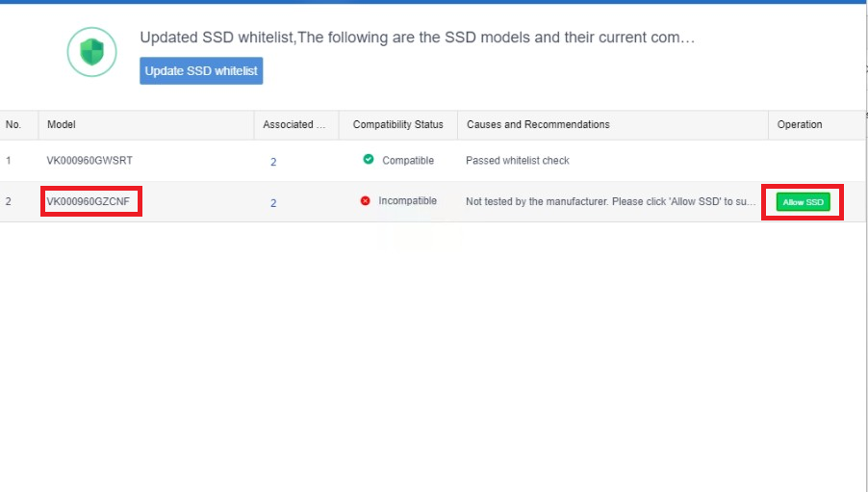868x492 pixels.
Task: Click the No. column header
Action: click(x=13, y=124)
